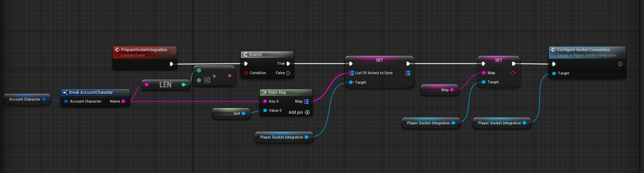Click Configure Socket Connection execution output pin
This screenshot has width=644, height=173.
pyautogui.click(x=621, y=64)
